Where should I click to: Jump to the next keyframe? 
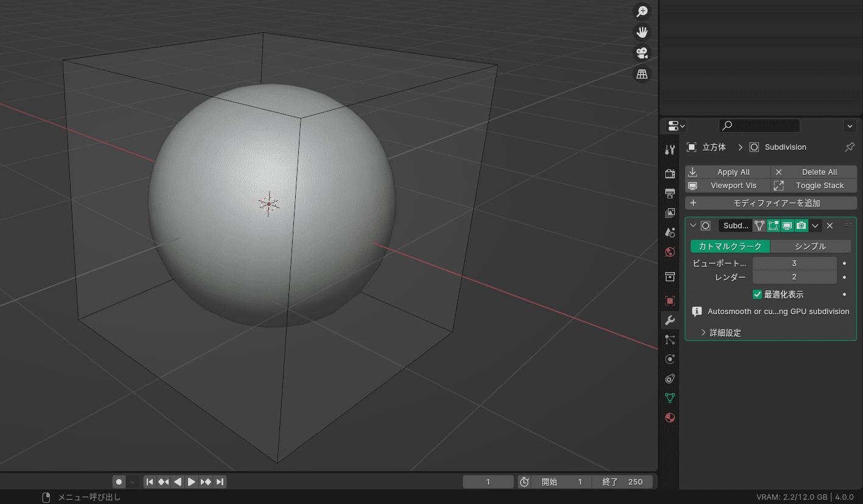pyautogui.click(x=206, y=482)
